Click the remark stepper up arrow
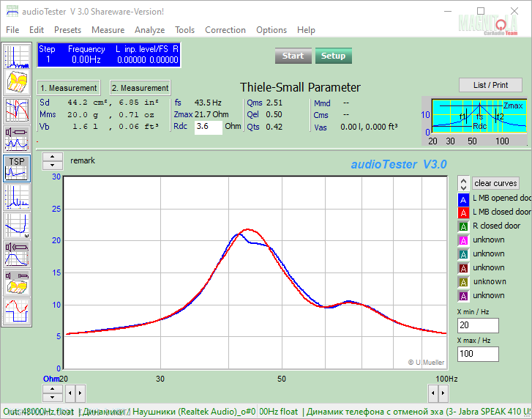The height and width of the screenshot is (419, 532). tap(52, 157)
